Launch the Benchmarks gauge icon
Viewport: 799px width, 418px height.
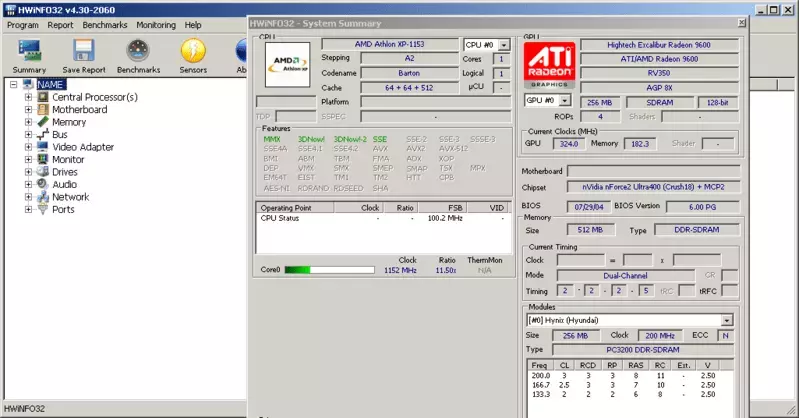tap(138, 51)
